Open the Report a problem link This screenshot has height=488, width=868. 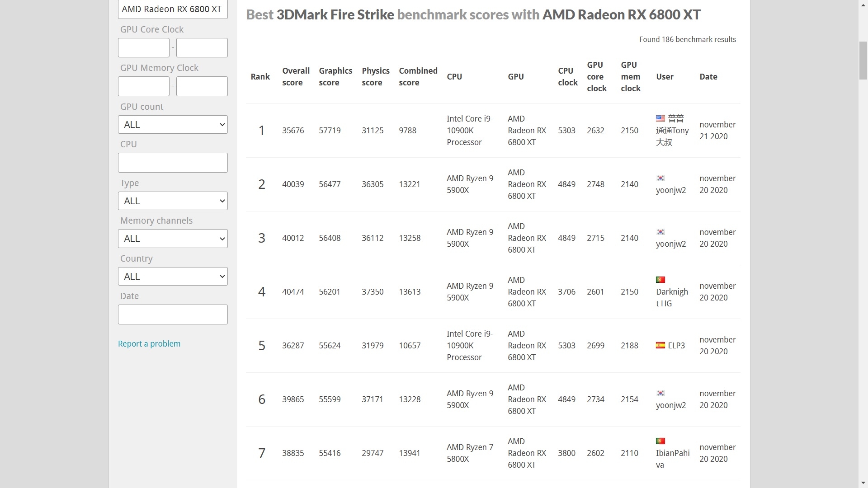pyautogui.click(x=149, y=344)
